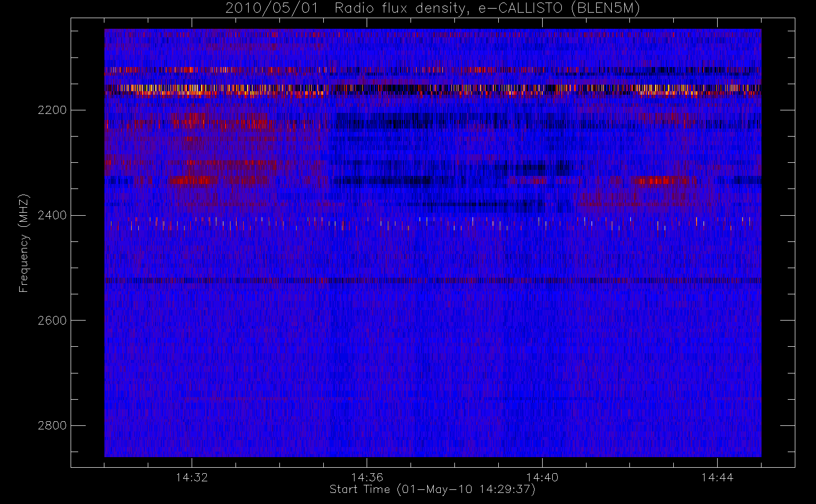Screen dimensions: 816x504
Task: Click the plot title mentioning e-CALLISTO (BLEN5M)
Action: pyautogui.click(x=433, y=9)
